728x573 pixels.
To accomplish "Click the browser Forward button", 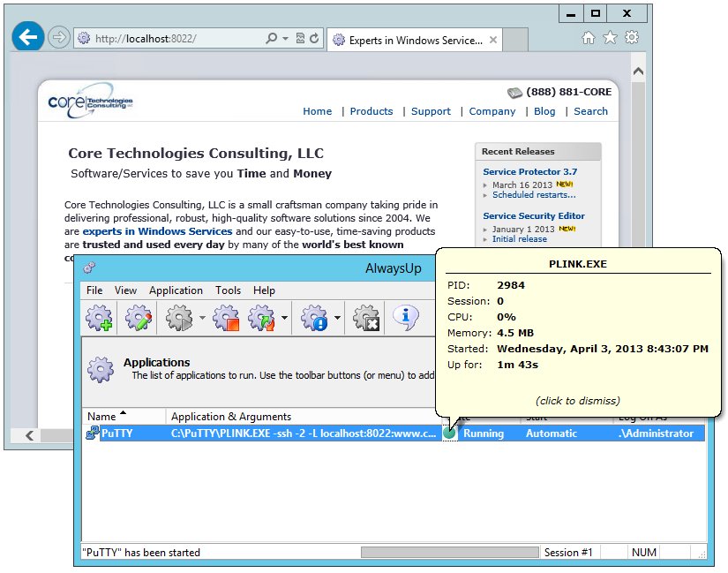I will (59, 37).
